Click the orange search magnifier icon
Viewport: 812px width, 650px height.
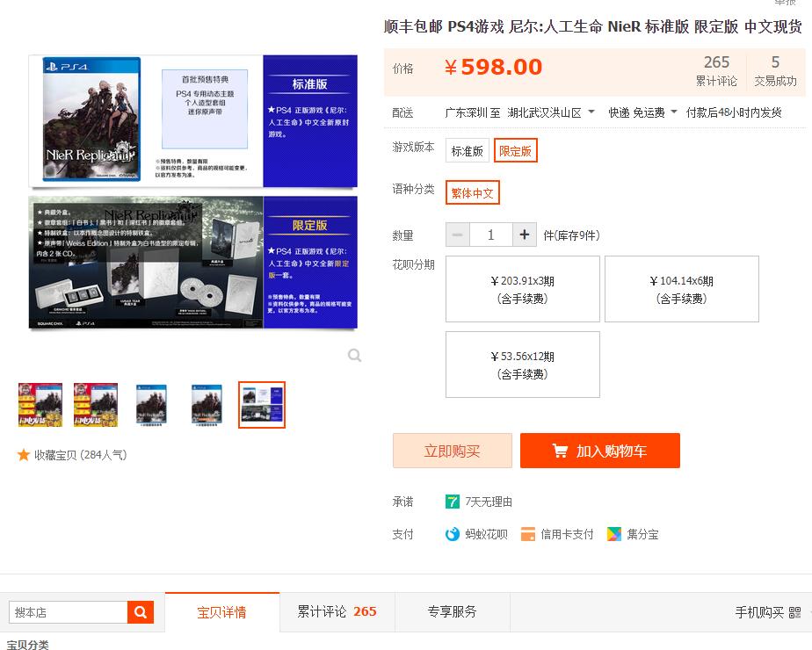pos(141,612)
